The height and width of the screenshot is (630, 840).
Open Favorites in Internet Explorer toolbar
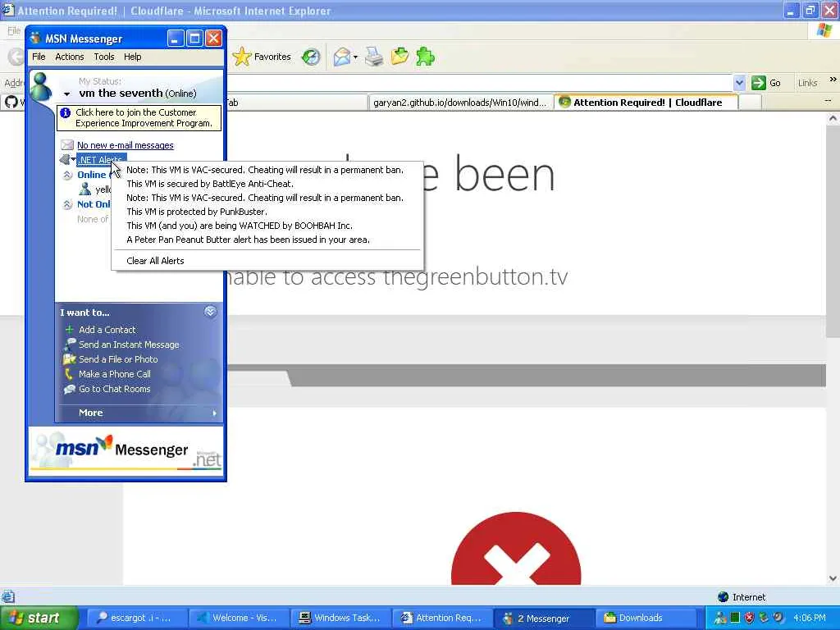click(x=262, y=57)
